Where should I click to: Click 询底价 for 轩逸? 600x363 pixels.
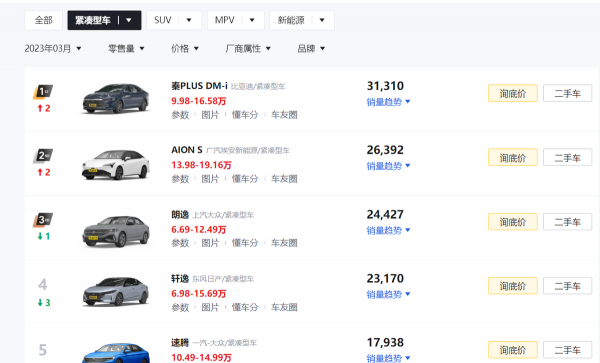[513, 286]
